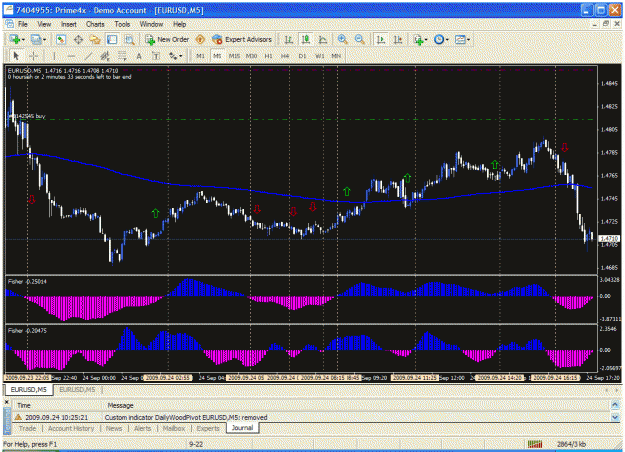Image resolution: width=625 pixels, height=452 pixels.
Task: Click the New Order button
Action: 167,39
